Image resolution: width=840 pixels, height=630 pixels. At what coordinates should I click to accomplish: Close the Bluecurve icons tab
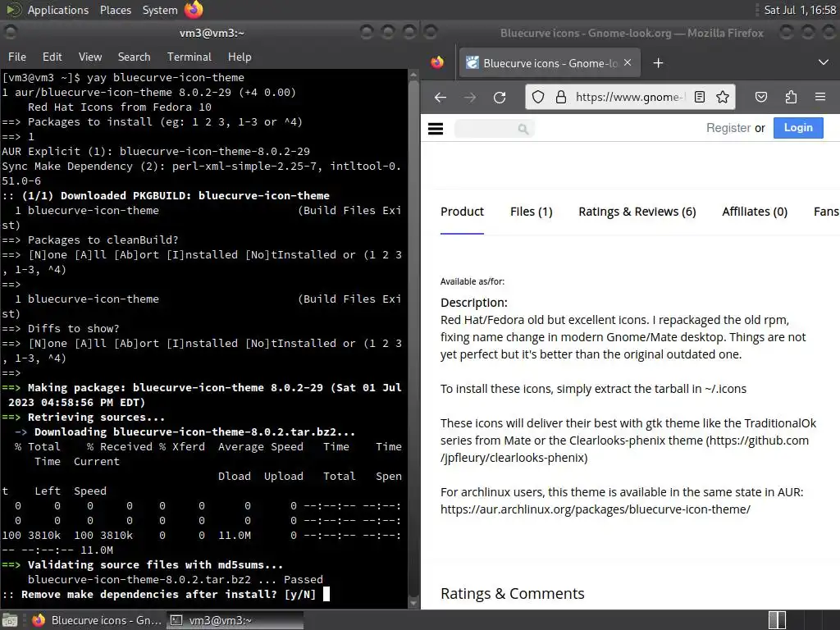tap(628, 62)
